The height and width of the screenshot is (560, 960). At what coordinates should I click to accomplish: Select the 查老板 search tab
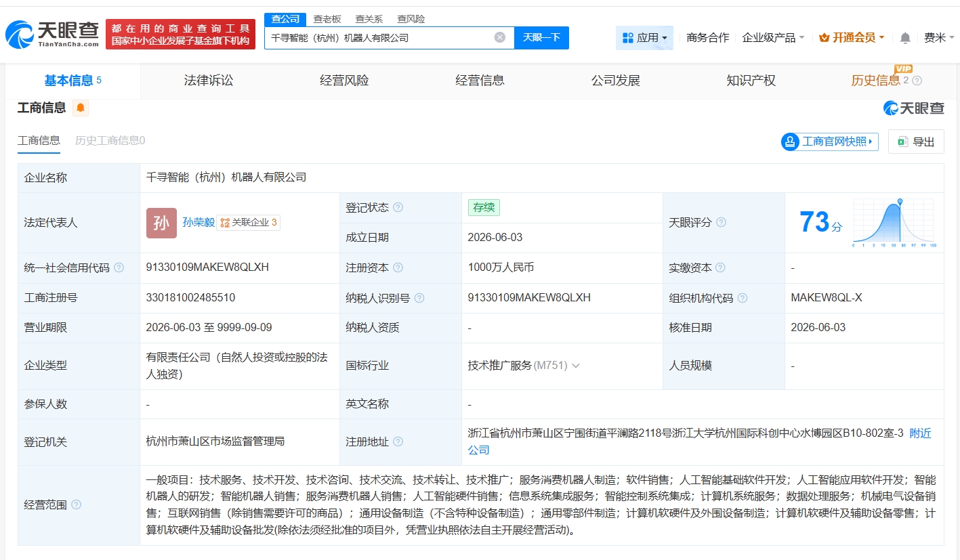pos(327,19)
